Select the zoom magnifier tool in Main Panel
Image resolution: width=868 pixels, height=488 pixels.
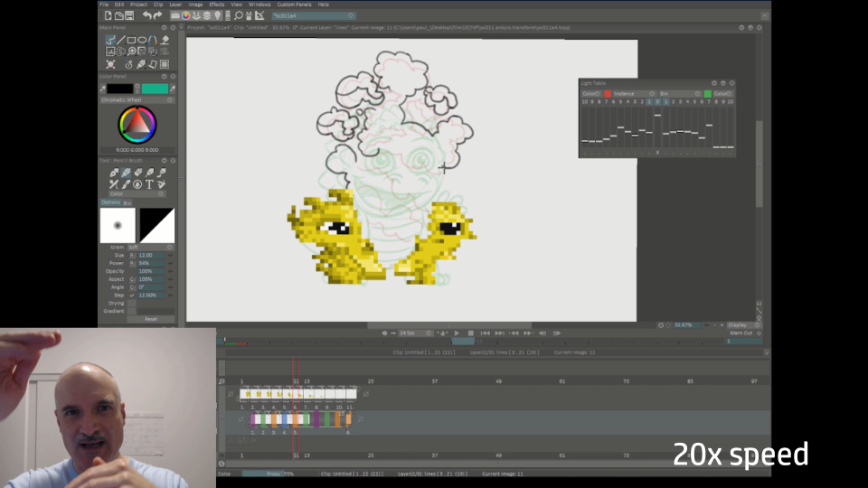pyautogui.click(x=132, y=52)
